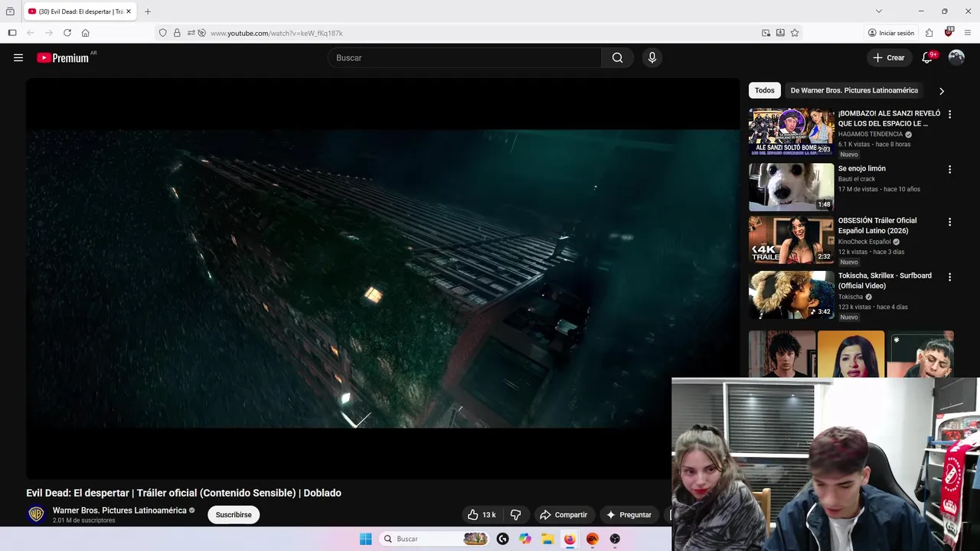Viewport: 980px width, 551px height.
Task: Subscribe with the Suscribirse button
Action: 234,515
